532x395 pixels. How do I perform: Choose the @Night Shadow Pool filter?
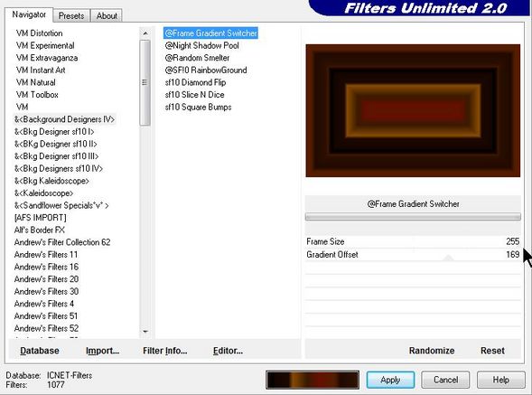(x=202, y=45)
